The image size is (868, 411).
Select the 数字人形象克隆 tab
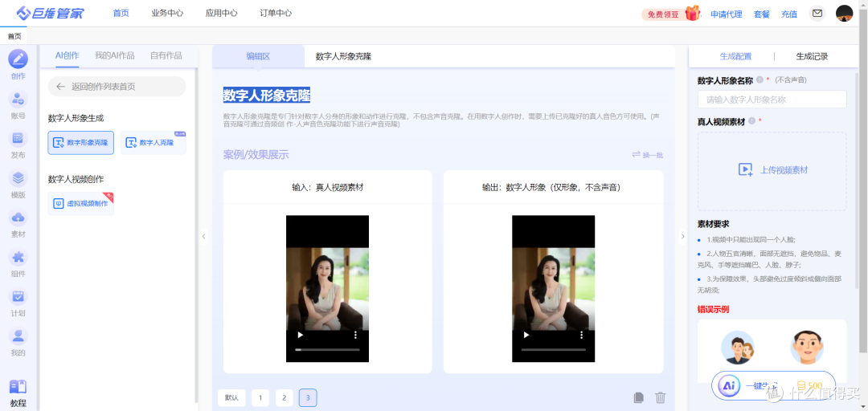343,56
